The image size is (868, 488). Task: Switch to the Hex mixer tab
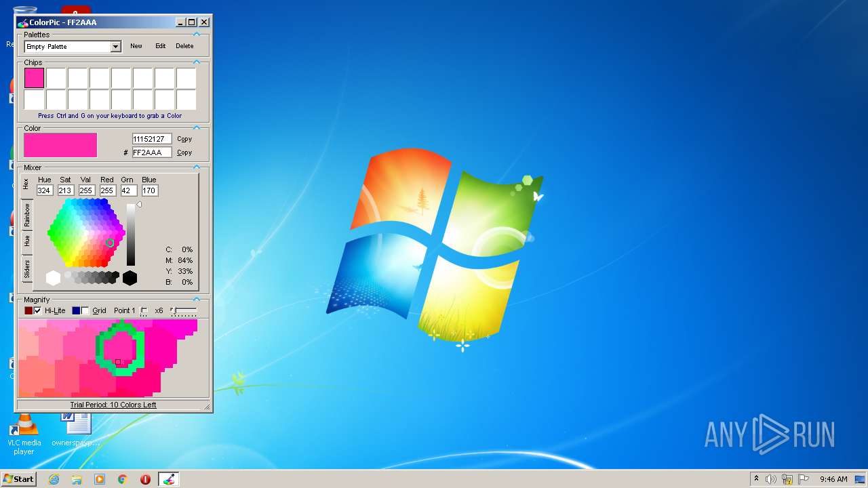(26, 184)
